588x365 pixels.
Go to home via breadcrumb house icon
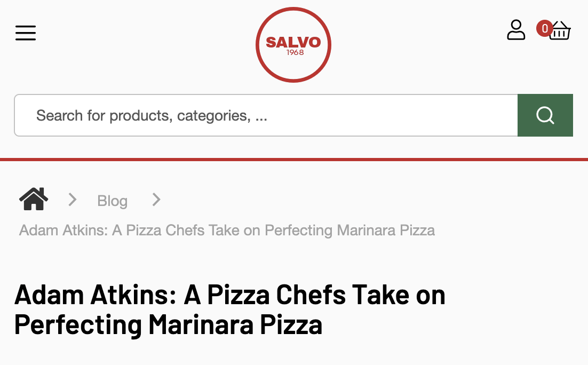pos(34,200)
